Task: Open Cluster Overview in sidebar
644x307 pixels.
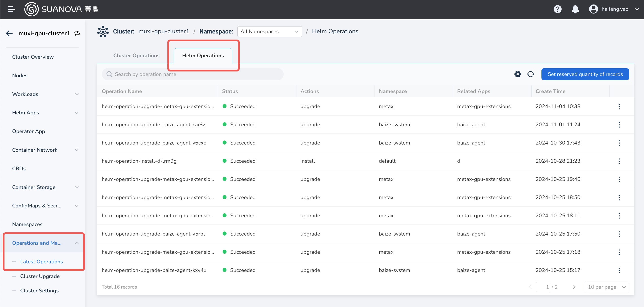Action: [33, 57]
